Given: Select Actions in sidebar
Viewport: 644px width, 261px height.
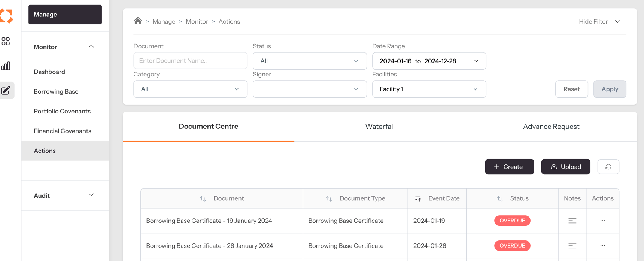Looking at the screenshot, I should coord(65,151).
